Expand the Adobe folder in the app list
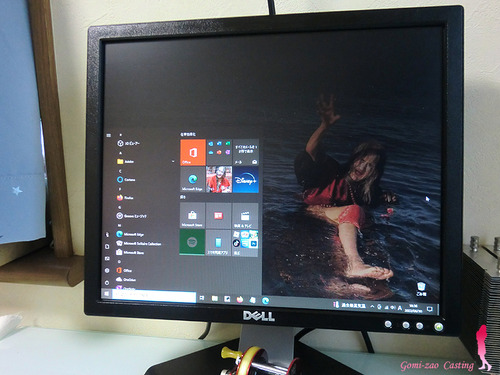Image resolution: width=500 pixels, height=375 pixels. click(146, 161)
